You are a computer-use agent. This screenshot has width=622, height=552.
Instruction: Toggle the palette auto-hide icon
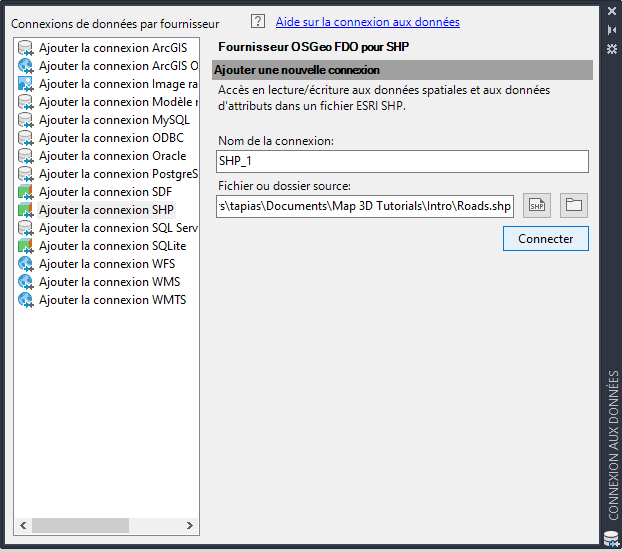612,30
